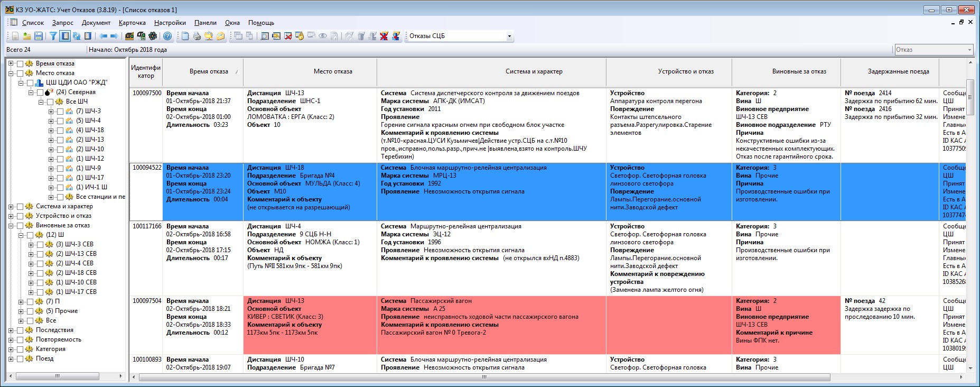This screenshot has height=387, width=980.
Task: Check the Время отказа checkbox
Action: 20,64
